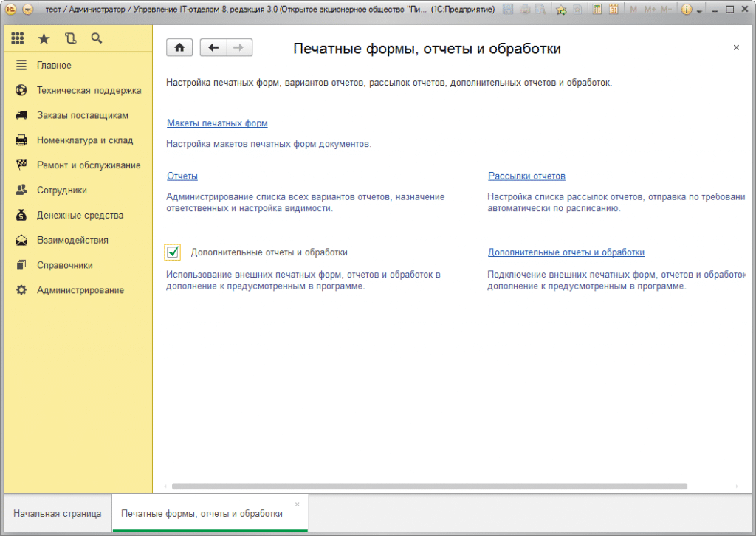Add to favorites star-arrow icon
The image size is (756, 536).
coord(561,9)
